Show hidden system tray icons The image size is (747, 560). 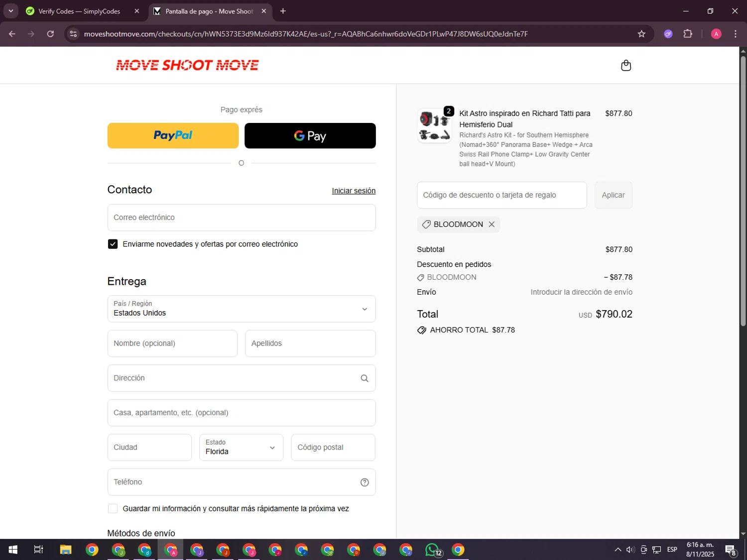point(618,550)
